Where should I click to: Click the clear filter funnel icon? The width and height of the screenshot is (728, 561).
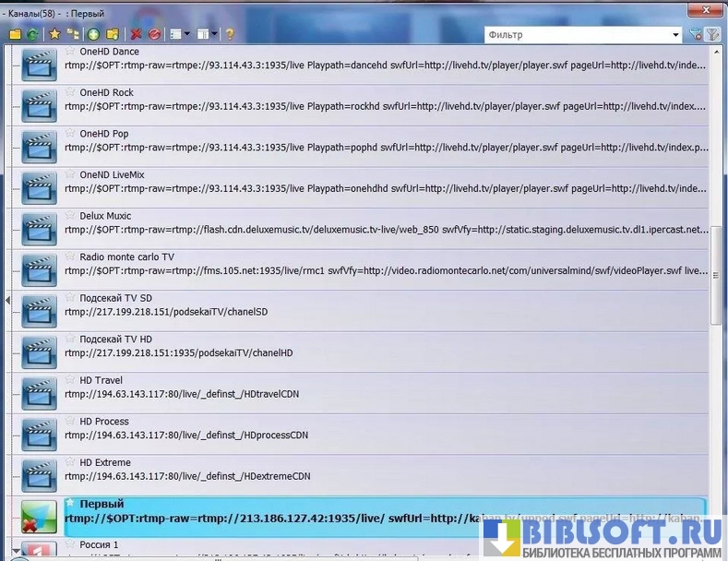[x=696, y=35]
